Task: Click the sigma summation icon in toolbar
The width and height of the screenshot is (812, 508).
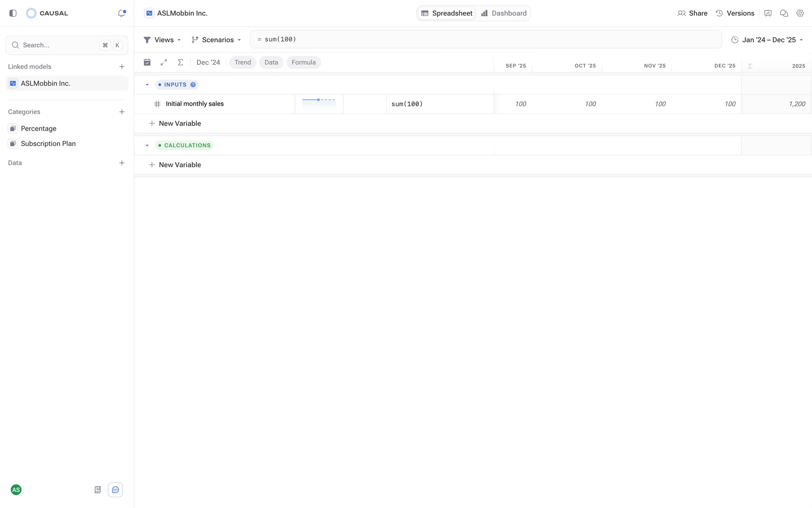Action: click(180, 62)
